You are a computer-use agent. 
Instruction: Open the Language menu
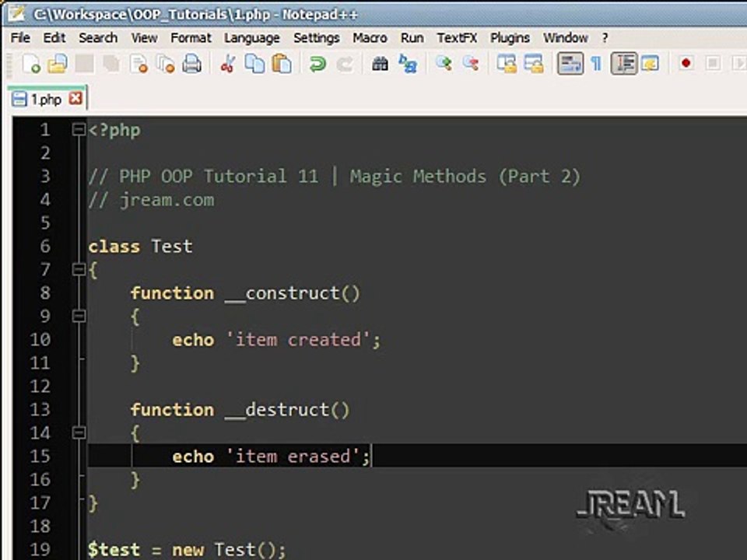252,37
